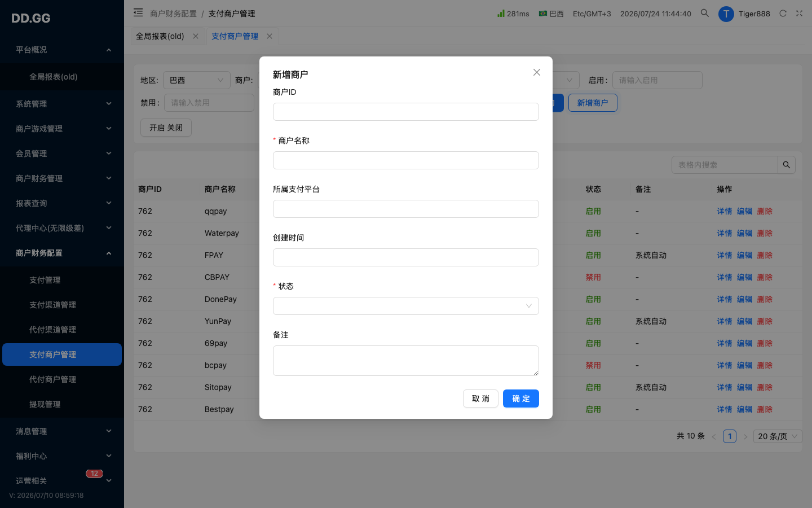Open the 20 条/页 page size dropdown
Viewport: 812px width, 508px height.
coord(778,436)
